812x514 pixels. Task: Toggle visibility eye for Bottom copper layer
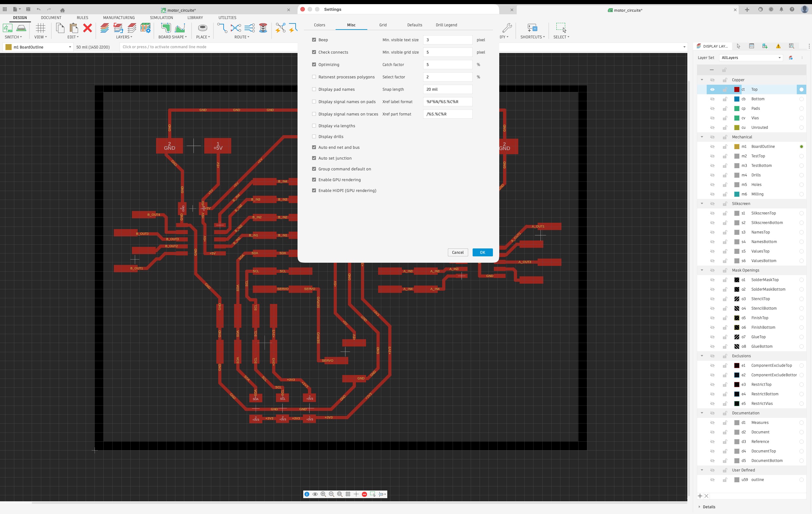tap(712, 99)
